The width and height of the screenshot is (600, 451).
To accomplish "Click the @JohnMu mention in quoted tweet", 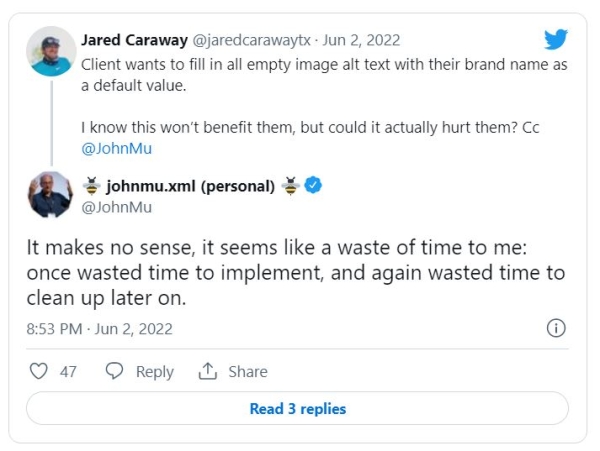I will tap(116, 148).
